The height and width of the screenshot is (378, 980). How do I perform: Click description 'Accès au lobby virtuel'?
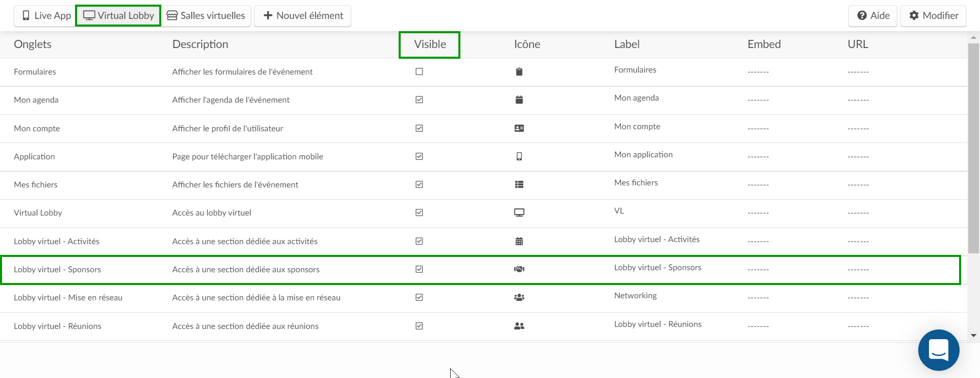(212, 213)
